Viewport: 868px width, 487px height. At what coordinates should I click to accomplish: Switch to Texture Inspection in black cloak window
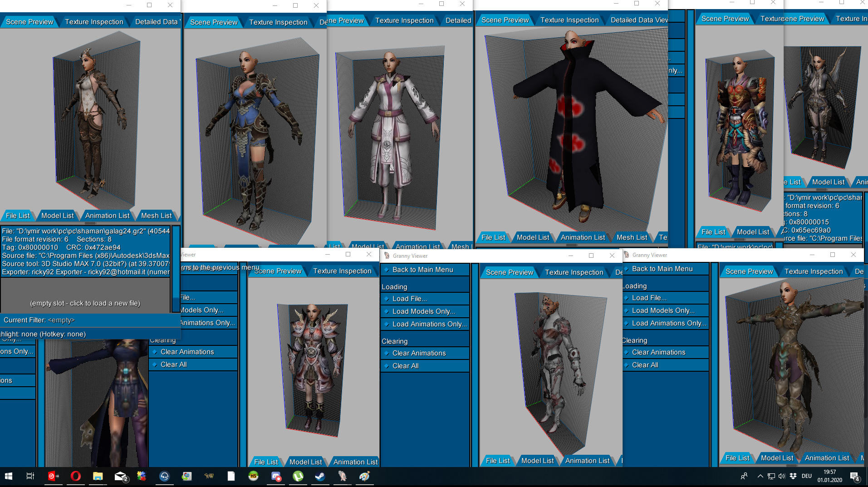point(569,20)
